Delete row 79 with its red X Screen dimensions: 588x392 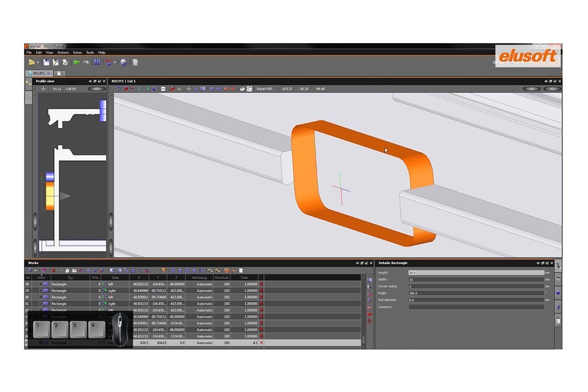[x=262, y=291]
